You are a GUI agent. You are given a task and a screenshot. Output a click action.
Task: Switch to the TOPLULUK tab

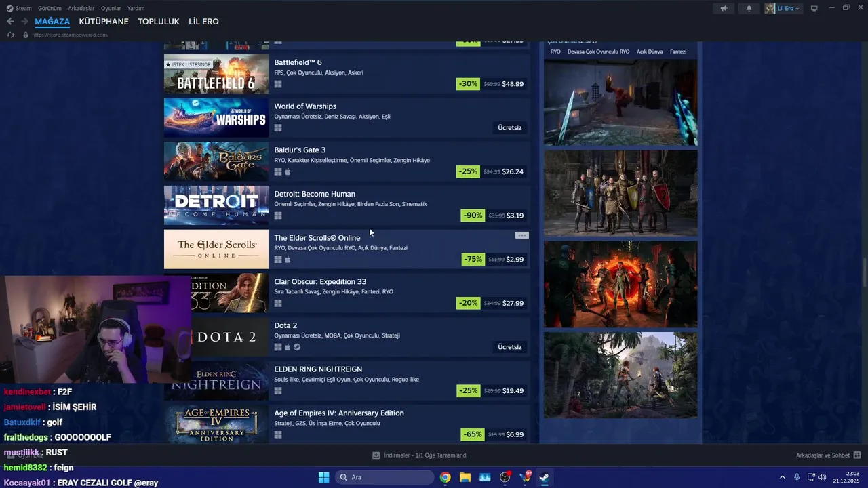coord(159,22)
